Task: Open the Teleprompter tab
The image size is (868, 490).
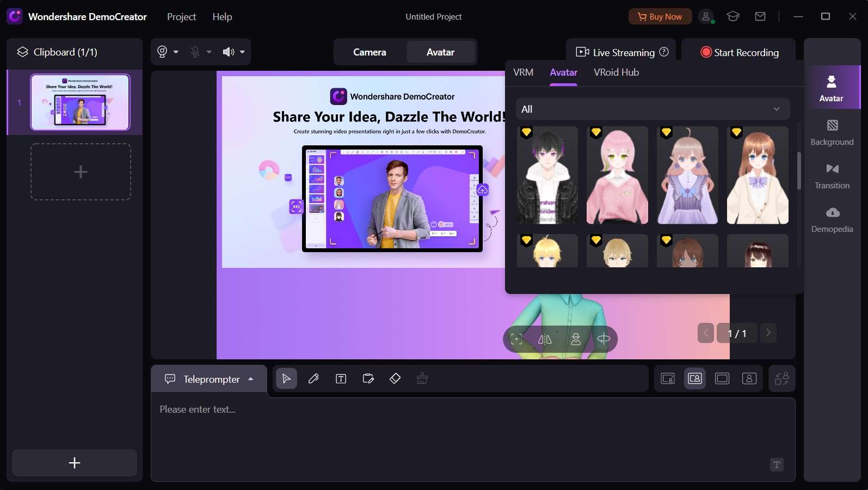Action: (209, 379)
